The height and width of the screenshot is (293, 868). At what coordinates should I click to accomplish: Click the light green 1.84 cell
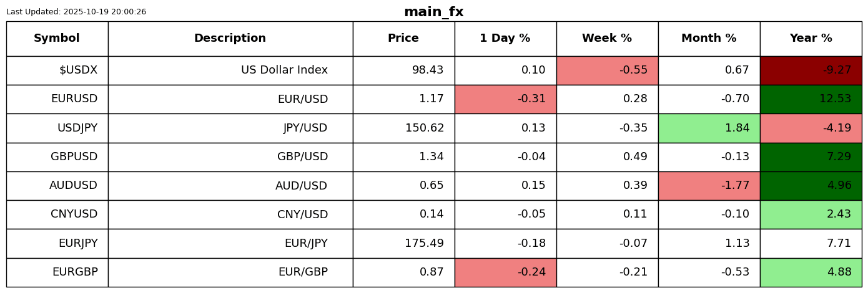point(709,128)
